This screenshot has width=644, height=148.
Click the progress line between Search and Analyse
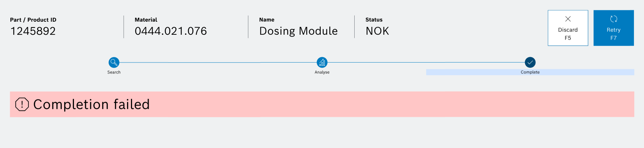[218, 62]
